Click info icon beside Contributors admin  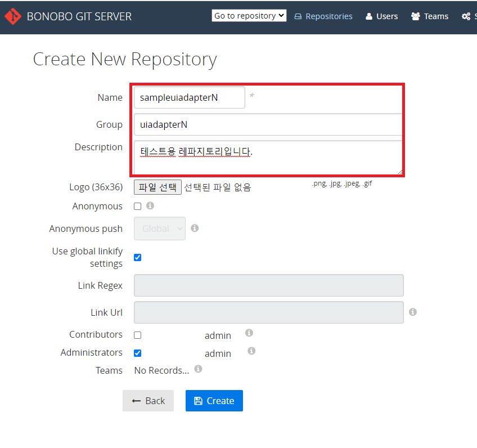249,333
